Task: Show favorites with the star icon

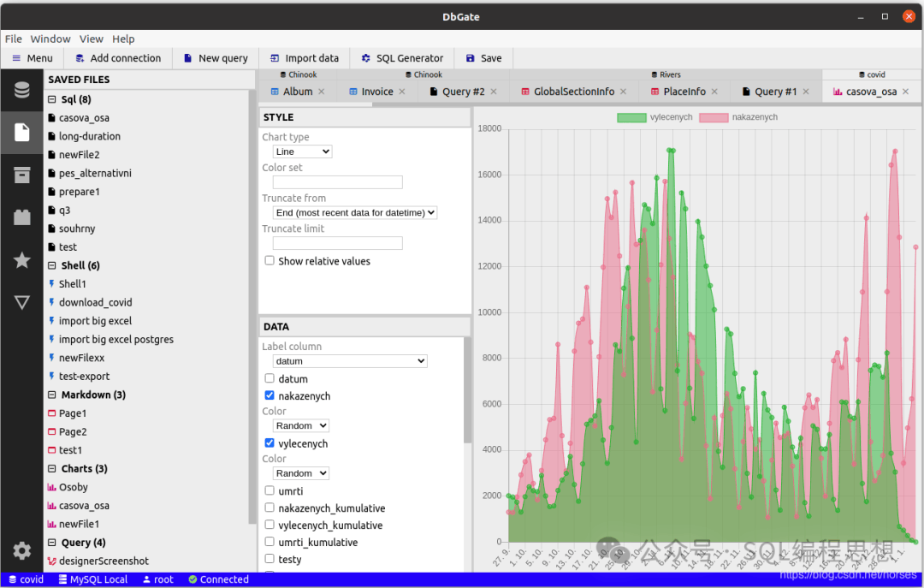Action: 21,260
